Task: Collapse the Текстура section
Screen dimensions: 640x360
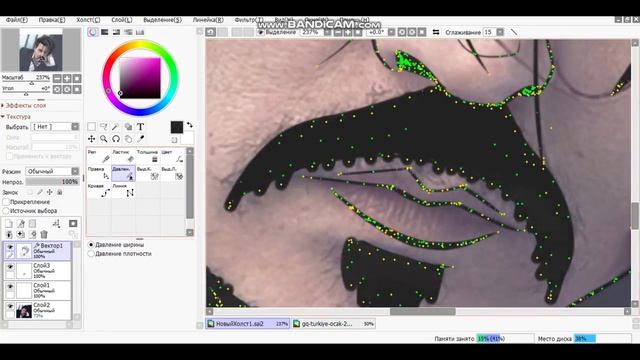Action: pos(16,116)
